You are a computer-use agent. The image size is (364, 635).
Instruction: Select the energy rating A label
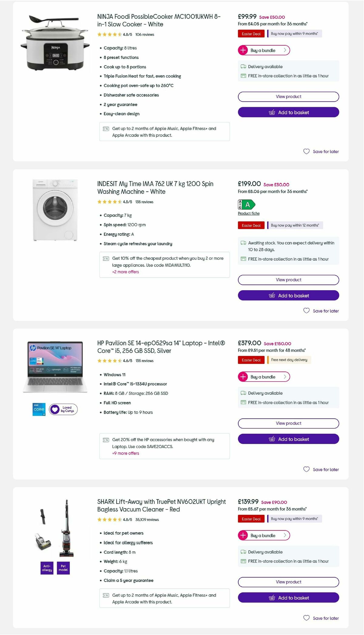(247, 204)
